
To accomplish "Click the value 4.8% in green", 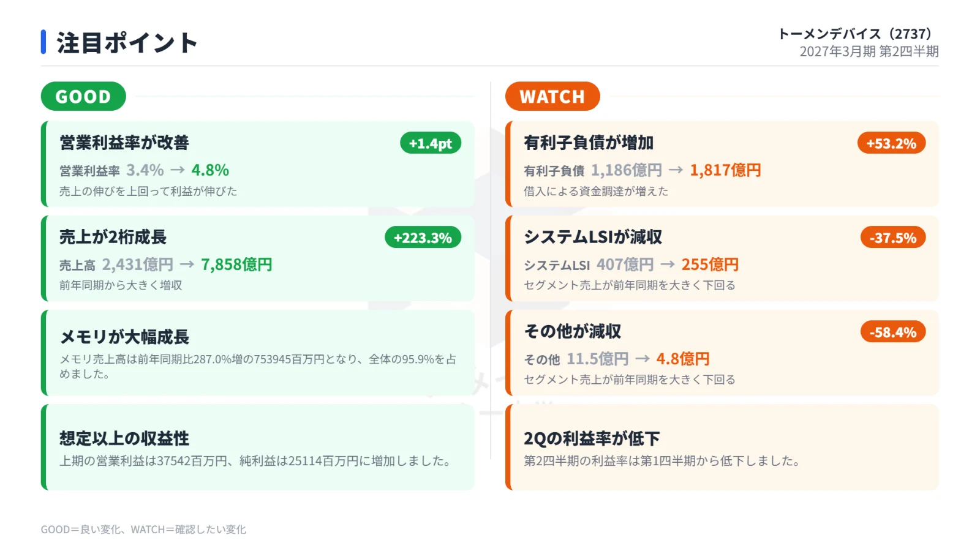I will click(x=210, y=170).
